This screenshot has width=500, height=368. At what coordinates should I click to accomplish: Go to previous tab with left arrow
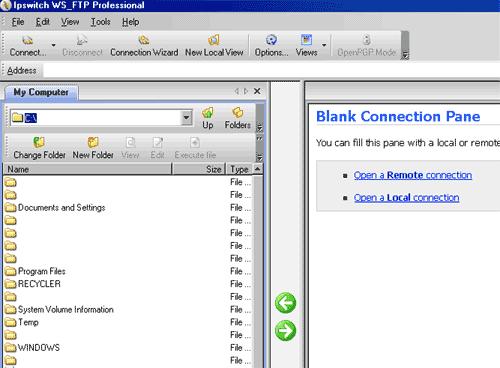tap(237, 91)
